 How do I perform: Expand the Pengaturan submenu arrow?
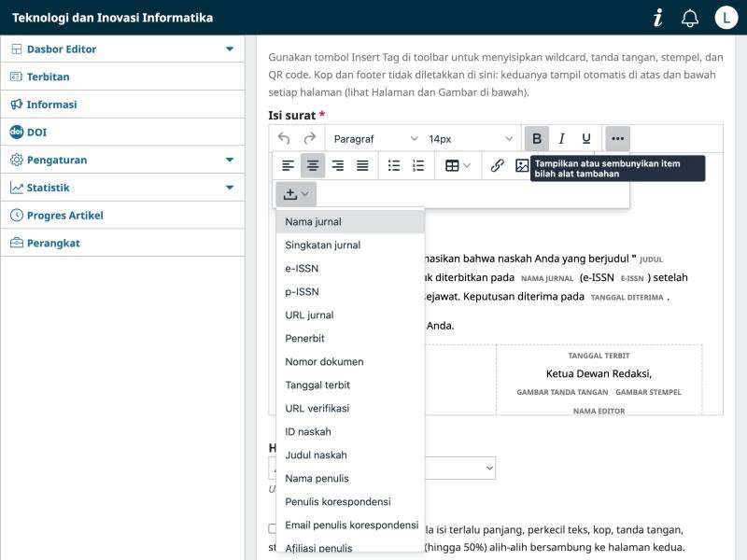coord(230,160)
